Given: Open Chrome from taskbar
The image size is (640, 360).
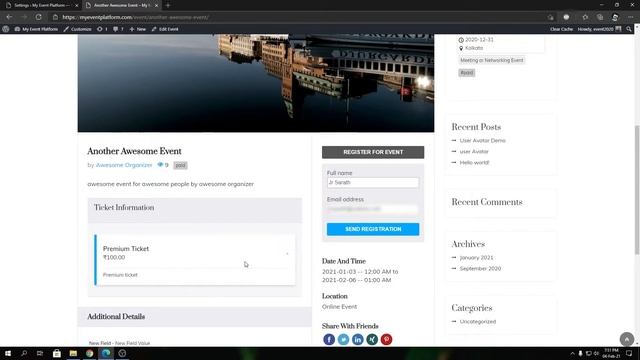Looking at the screenshot, I should 89,353.
